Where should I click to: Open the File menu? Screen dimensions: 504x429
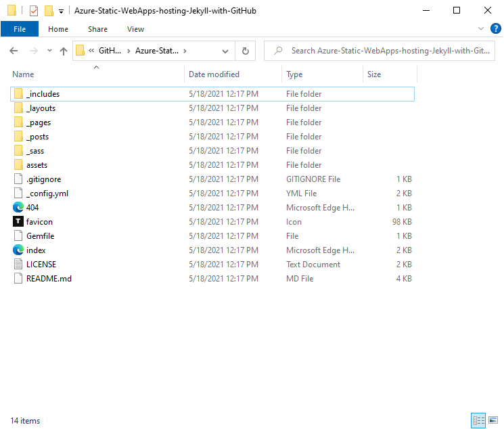tap(20, 29)
